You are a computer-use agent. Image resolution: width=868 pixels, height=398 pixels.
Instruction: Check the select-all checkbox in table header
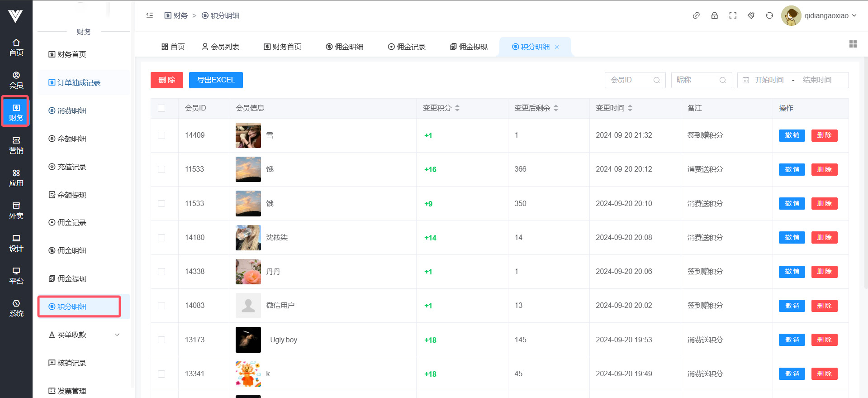(x=161, y=108)
